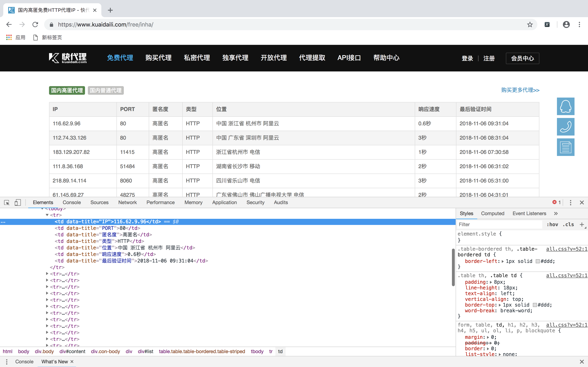Screen dimensions: 588x367
Task: Click the red error count indicator
Action: [556, 202]
